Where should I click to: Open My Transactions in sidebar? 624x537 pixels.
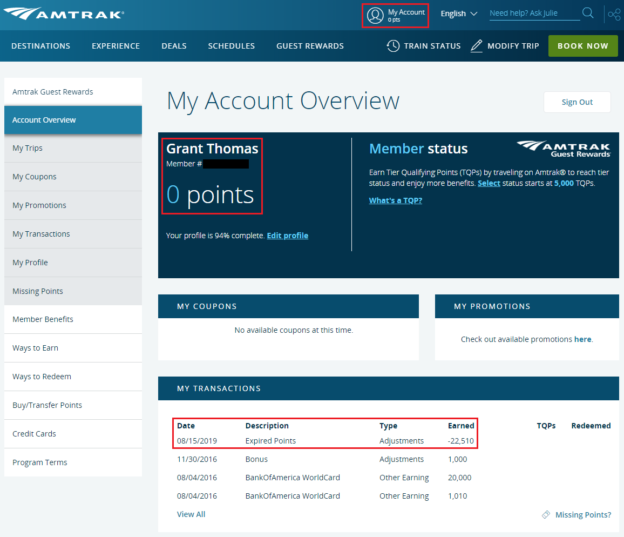click(73, 234)
